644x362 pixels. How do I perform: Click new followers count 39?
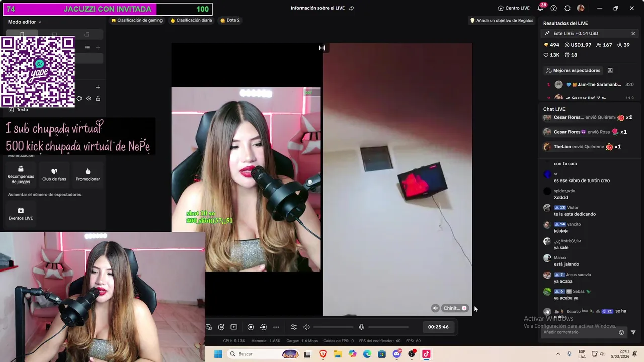(x=623, y=45)
